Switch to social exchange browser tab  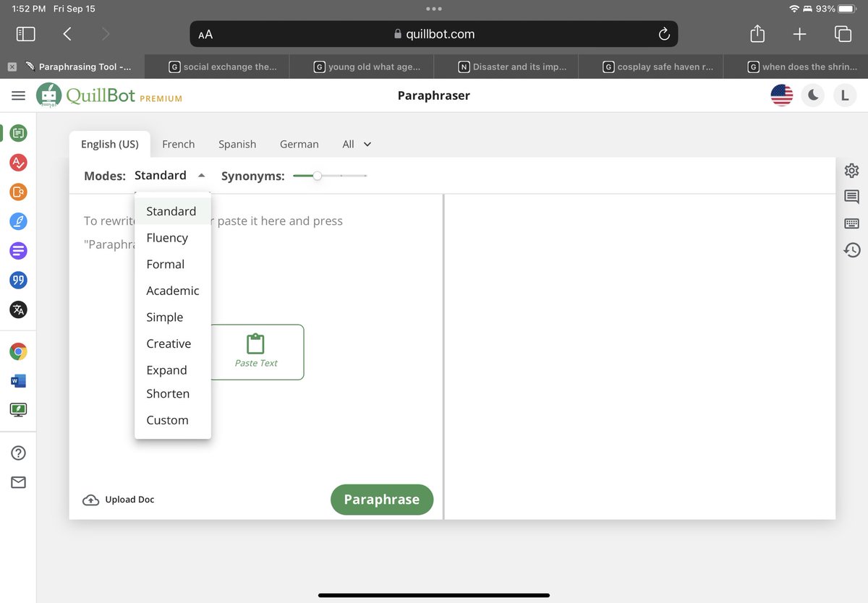pyautogui.click(x=217, y=67)
